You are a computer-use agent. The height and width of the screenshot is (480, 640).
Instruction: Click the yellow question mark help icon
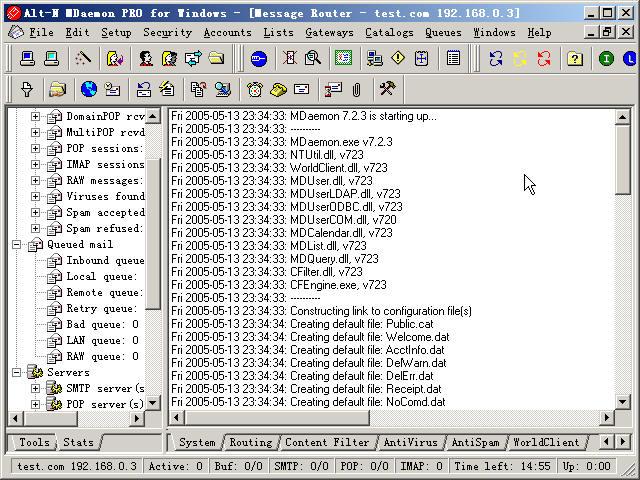(574, 59)
